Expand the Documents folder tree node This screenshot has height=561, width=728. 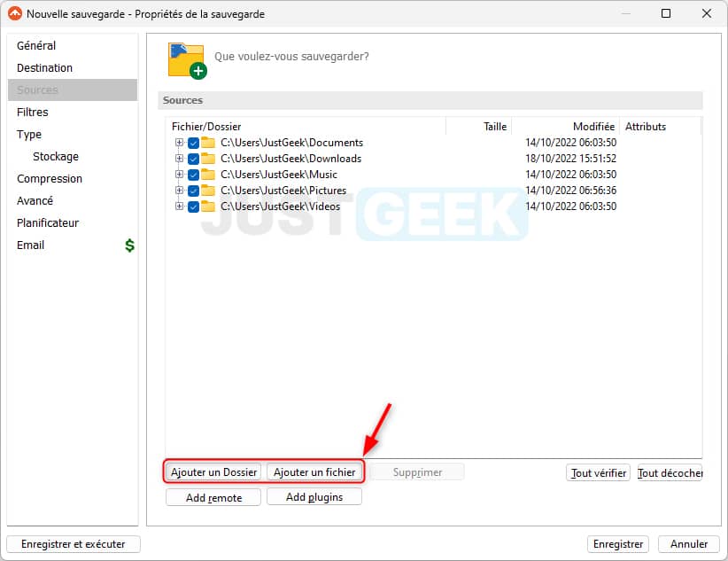coord(179,142)
